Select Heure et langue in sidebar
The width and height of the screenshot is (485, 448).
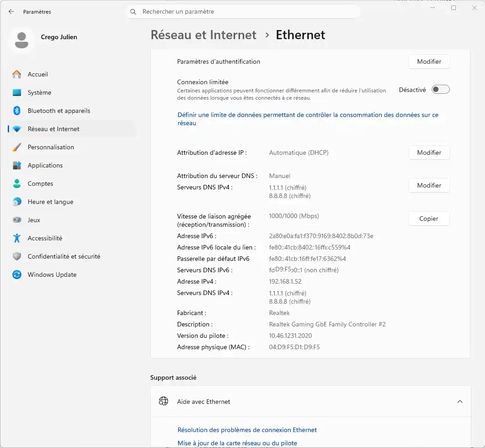click(72, 202)
